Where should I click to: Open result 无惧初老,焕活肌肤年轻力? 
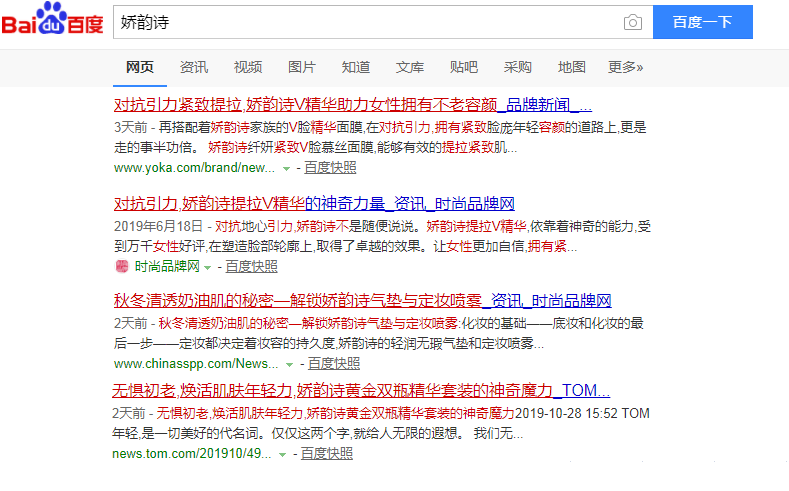tap(361, 390)
